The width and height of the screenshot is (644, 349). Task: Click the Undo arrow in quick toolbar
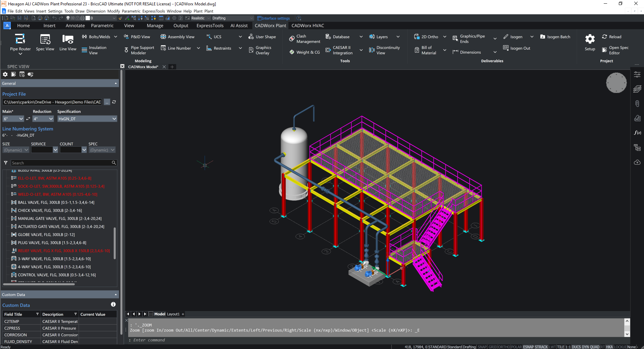click(54, 18)
